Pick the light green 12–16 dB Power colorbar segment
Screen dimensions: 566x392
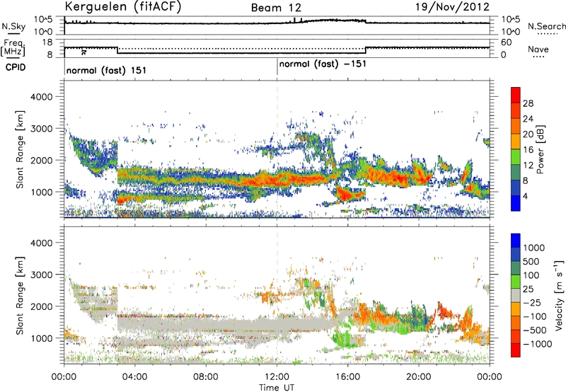tap(516, 157)
